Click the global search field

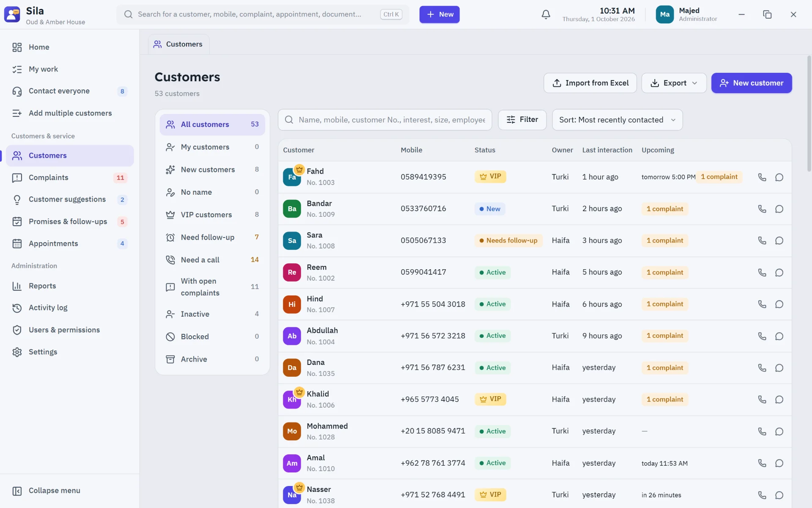pos(263,14)
